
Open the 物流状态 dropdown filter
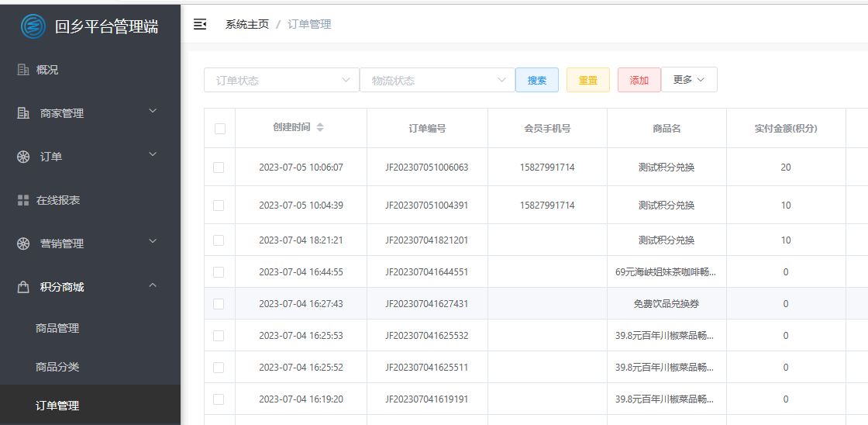[437, 80]
